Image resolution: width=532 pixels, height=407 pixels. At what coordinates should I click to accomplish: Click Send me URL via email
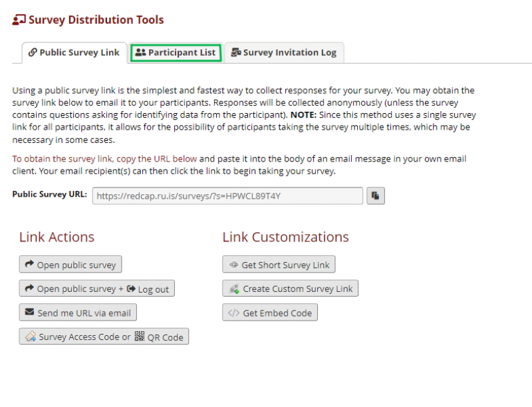click(x=78, y=313)
